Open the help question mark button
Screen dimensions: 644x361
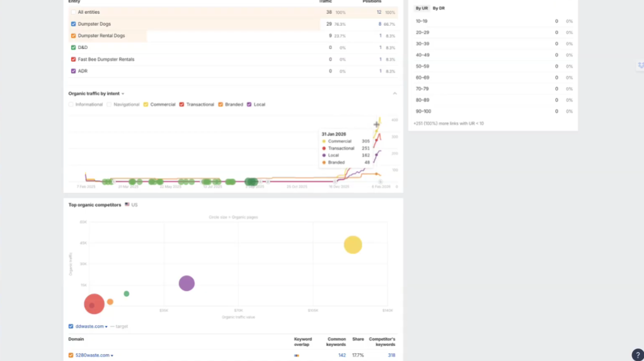pos(637,355)
